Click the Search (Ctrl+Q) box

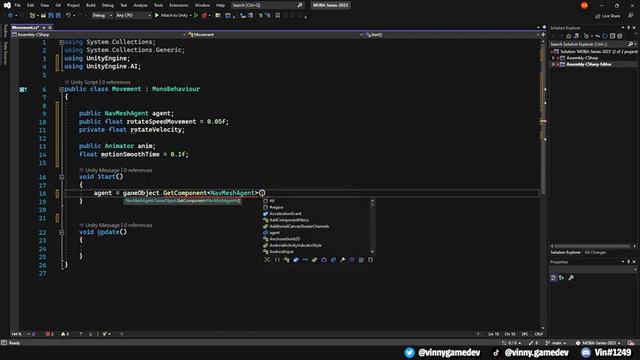[267, 5]
